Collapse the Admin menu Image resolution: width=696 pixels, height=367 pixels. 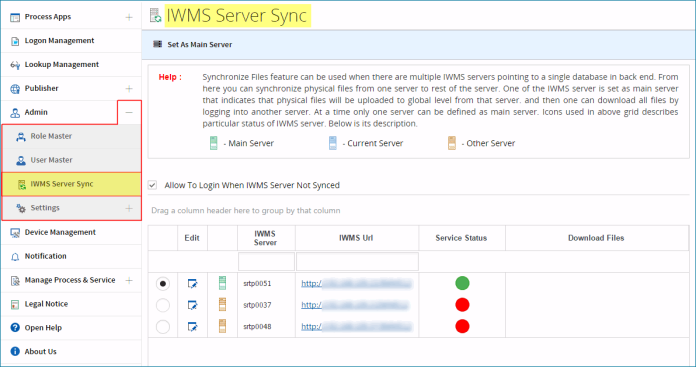coord(129,113)
